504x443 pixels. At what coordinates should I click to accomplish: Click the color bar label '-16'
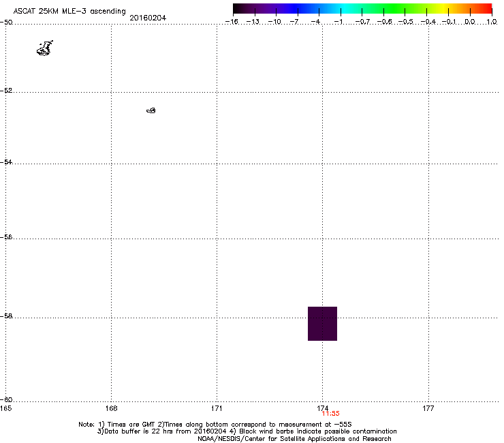232,22
